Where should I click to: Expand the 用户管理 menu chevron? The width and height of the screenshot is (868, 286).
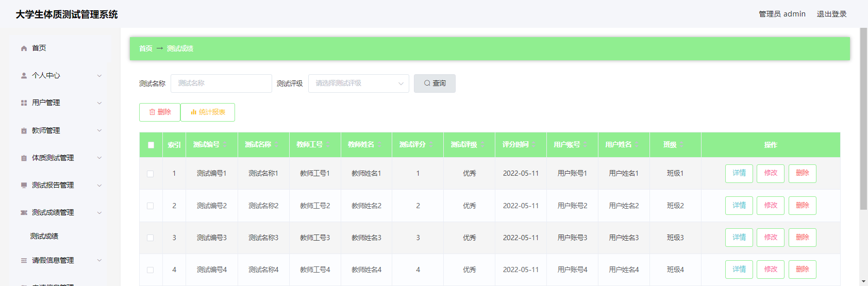[x=99, y=103]
